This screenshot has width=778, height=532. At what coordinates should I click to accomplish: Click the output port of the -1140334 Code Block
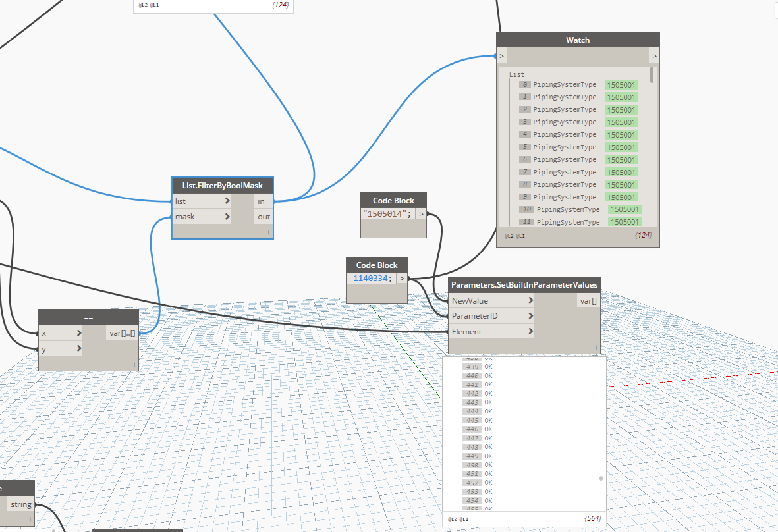click(x=402, y=278)
